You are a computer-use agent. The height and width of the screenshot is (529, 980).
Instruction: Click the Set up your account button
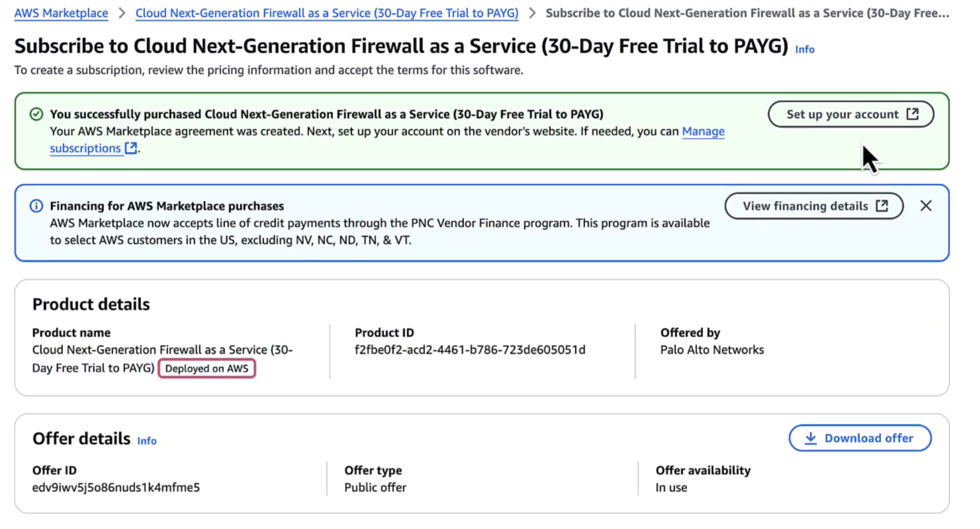[x=851, y=114]
